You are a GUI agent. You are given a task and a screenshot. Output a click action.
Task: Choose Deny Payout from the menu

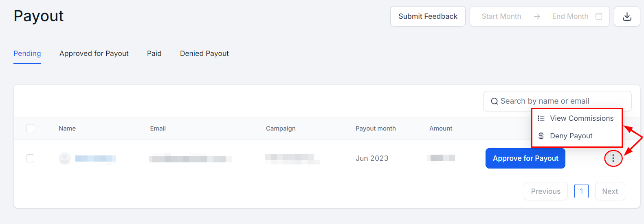pos(571,136)
